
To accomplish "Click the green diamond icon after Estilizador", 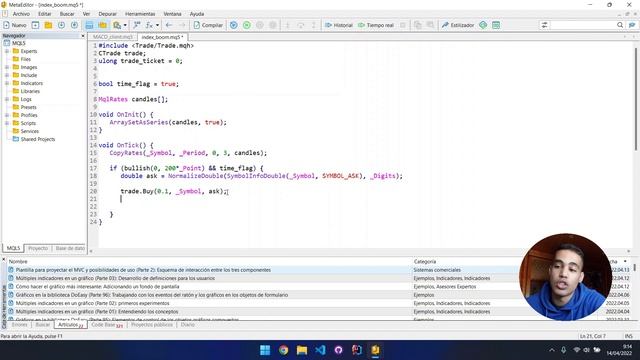I will coord(483,25).
